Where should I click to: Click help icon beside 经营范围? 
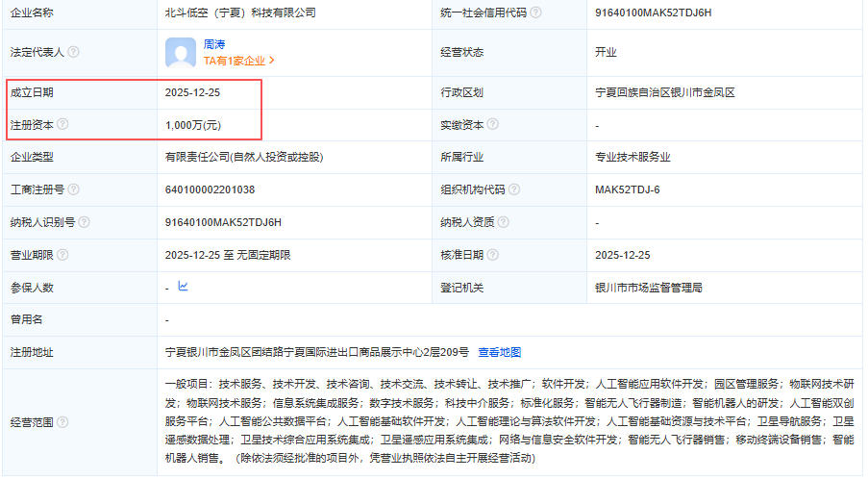(x=62, y=422)
